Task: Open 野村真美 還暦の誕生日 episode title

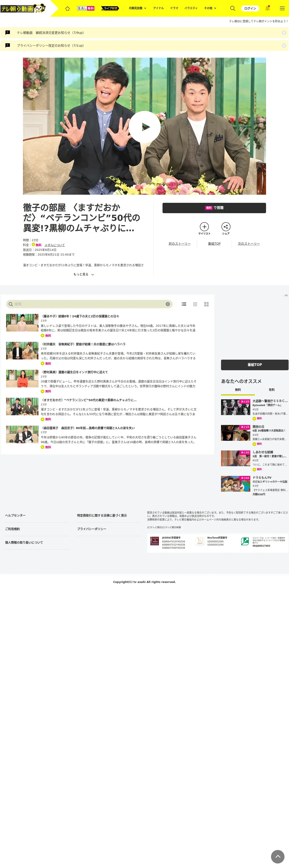Action: coord(74,372)
